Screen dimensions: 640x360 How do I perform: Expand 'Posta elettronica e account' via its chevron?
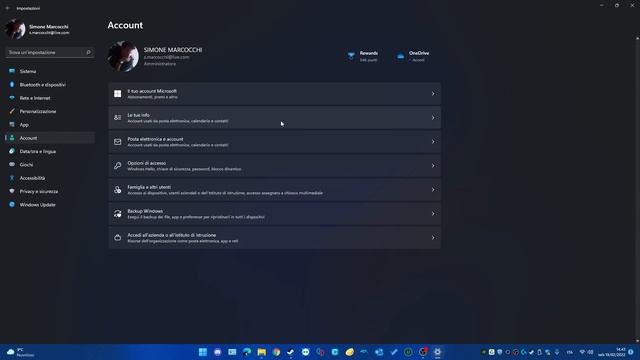(433, 142)
